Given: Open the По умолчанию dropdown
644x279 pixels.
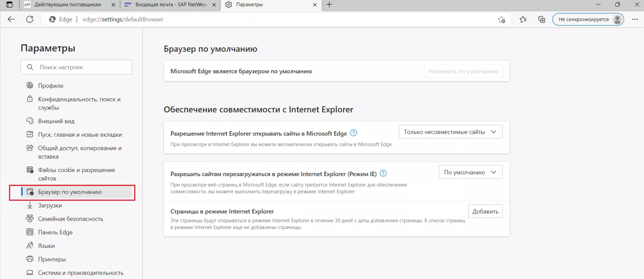Looking at the screenshot, I should tap(471, 172).
